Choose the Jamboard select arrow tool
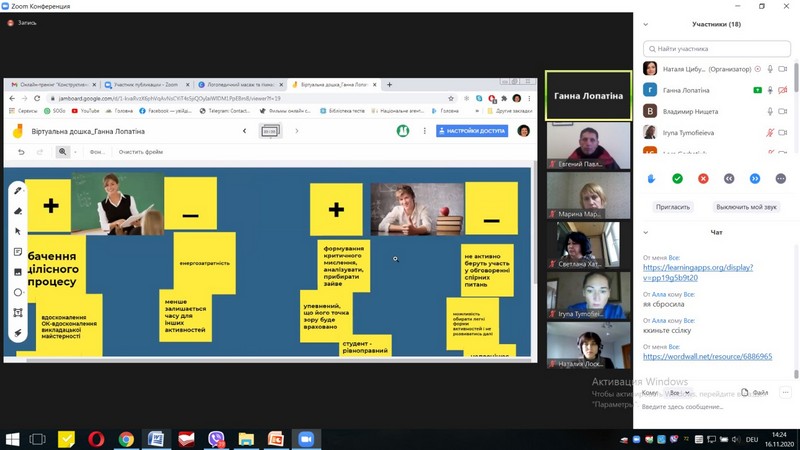 pyautogui.click(x=18, y=231)
